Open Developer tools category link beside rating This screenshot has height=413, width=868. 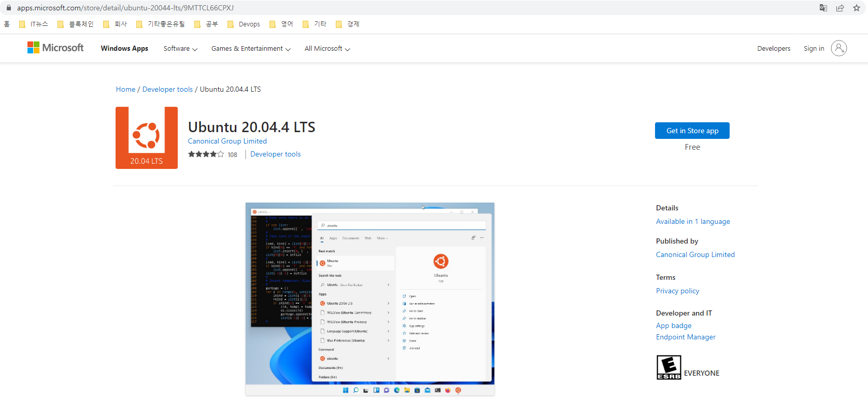[x=275, y=154]
